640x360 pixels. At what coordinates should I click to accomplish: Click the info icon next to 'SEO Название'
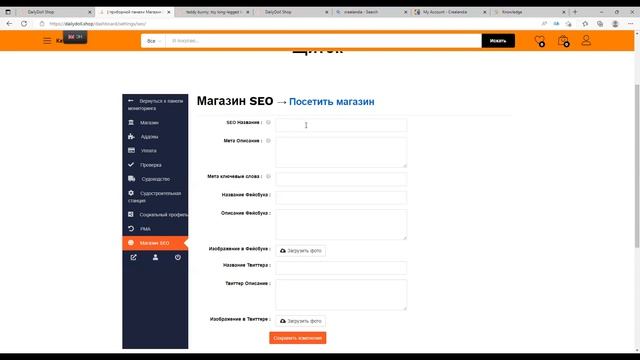point(268,122)
